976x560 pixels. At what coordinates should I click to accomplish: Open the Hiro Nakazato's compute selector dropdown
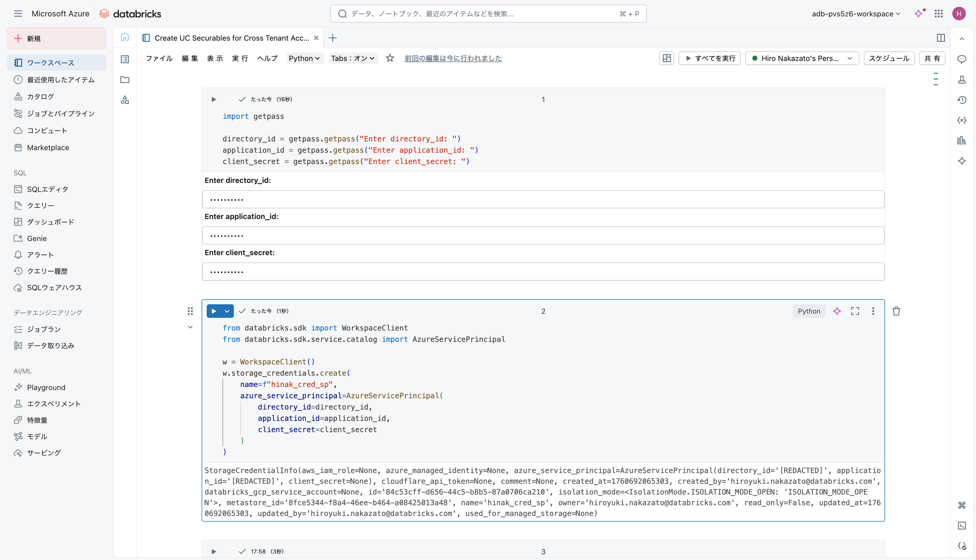click(802, 58)
